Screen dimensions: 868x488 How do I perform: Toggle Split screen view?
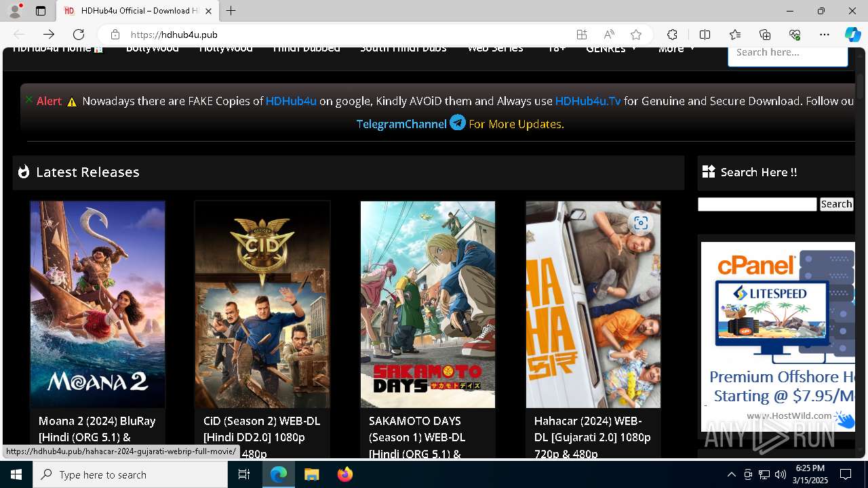pos(705,35)
